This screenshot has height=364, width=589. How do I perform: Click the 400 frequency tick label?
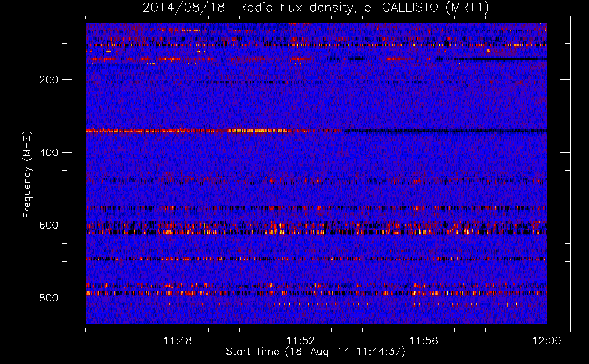[49, 153]
